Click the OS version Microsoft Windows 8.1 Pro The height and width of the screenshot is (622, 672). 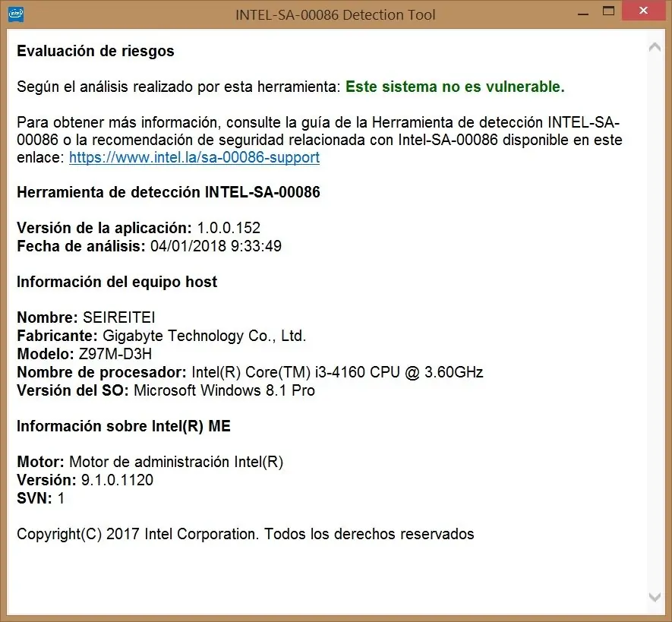pos(224,390)
